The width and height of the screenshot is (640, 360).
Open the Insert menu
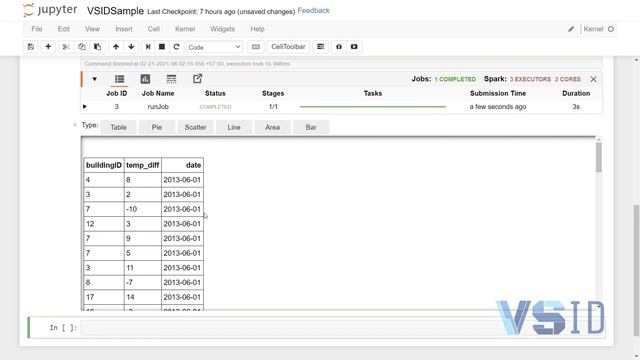(x=124, y=29)
